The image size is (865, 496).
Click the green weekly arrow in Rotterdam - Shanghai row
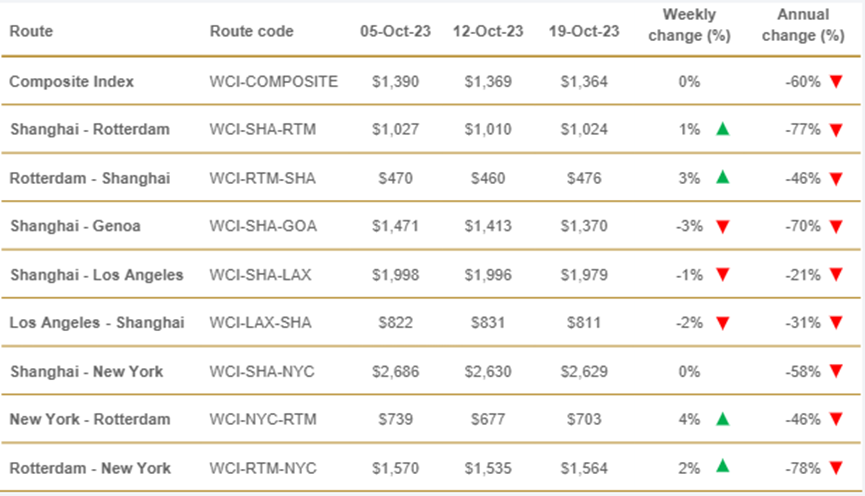pos(723,177)
